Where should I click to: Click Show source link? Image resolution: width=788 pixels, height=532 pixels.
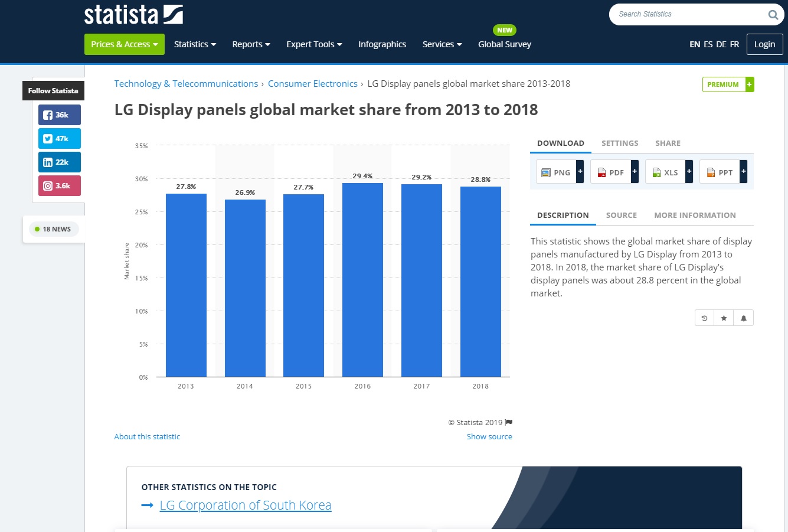pyautogui.click(x=489, y=437)
